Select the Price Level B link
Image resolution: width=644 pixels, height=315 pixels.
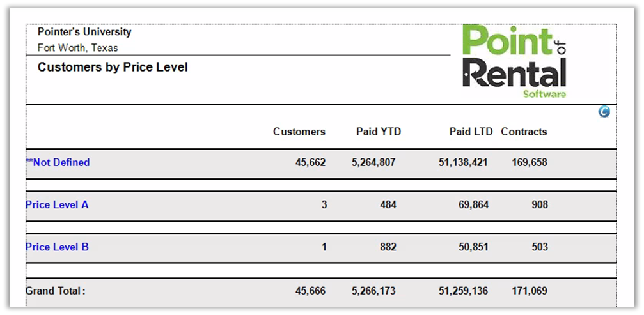tap(57, 247)
